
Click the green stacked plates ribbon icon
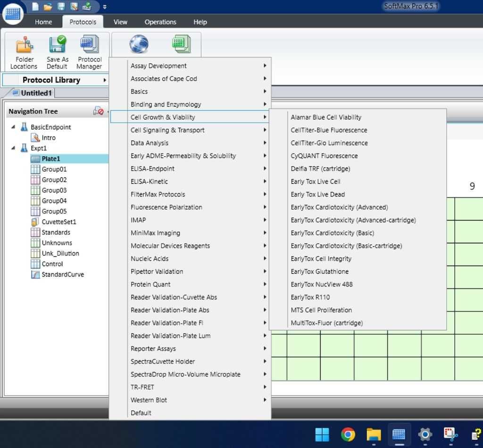(x=182, y=44)
